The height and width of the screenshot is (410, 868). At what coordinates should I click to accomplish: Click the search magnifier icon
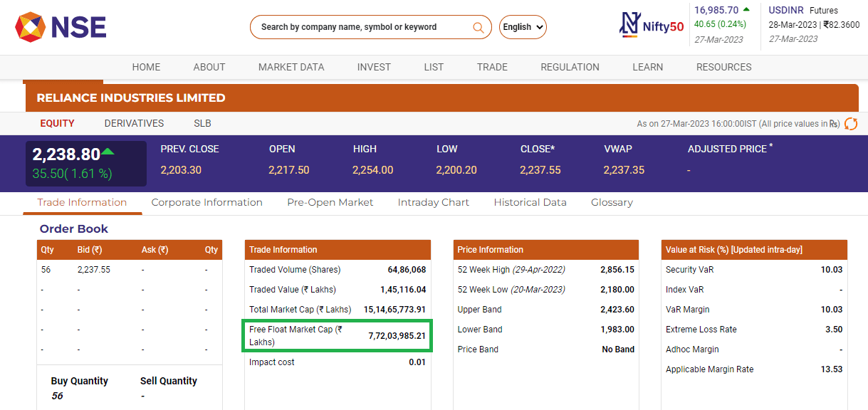(479, 27)
